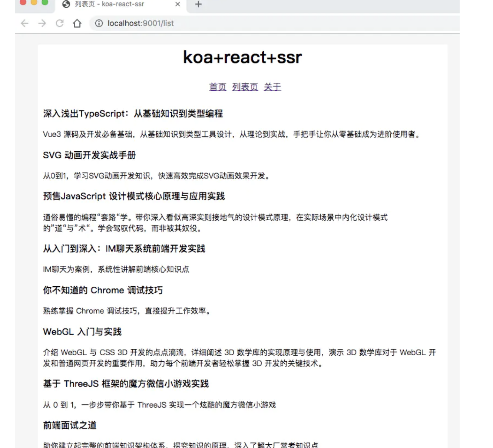Open the 关于 navigation link
493x448 pixels.
pos(272,87)
